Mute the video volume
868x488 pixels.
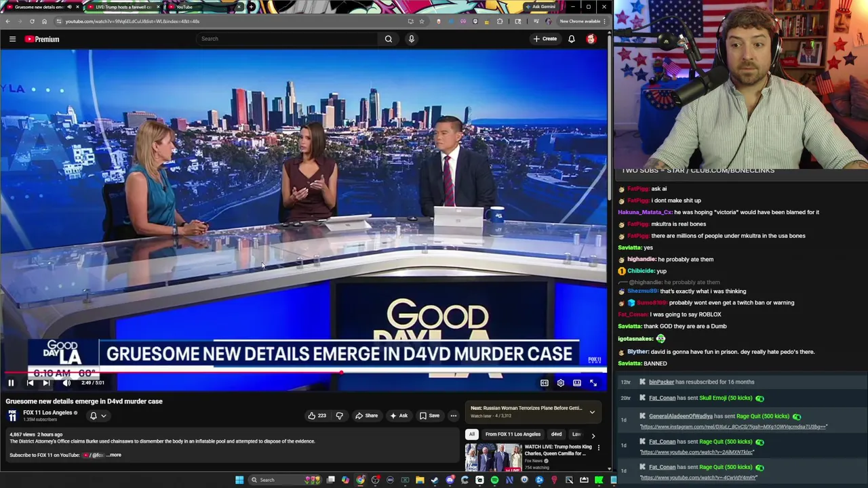[66, 383]
